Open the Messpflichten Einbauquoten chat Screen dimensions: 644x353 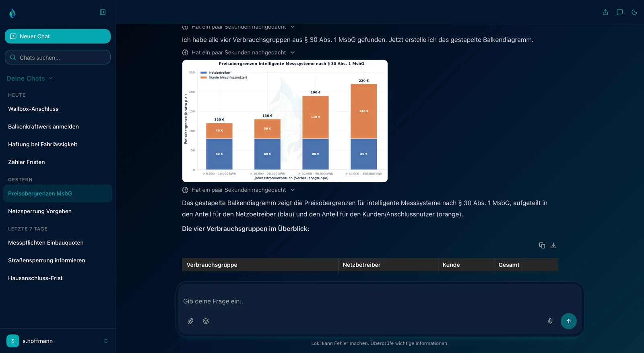[58, 243]
